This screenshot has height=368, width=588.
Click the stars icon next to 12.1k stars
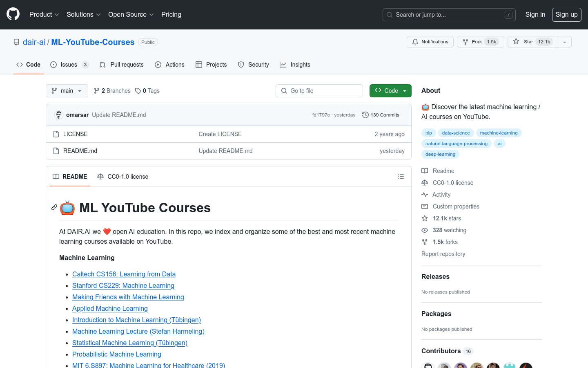click(425, 218)
